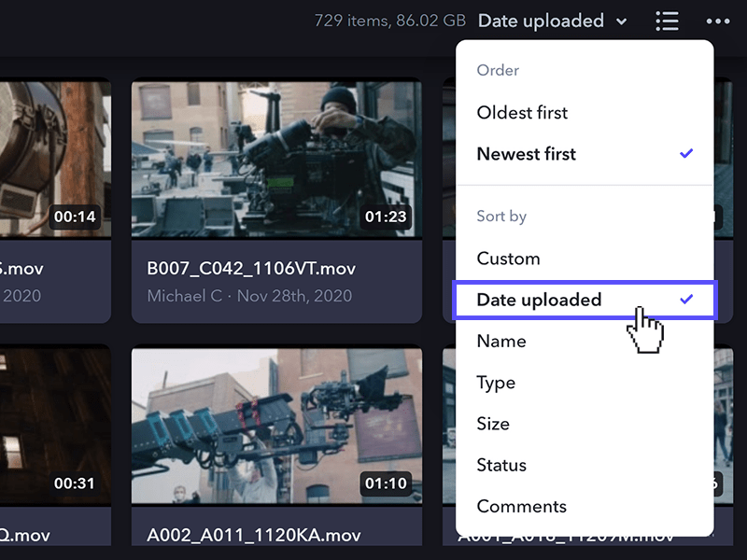Screen dimensions: 747x560
Task: Sort by Date uploaded
Action: coord(585,300)
